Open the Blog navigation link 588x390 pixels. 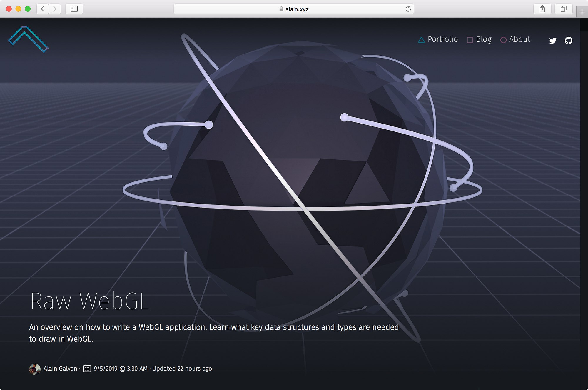point(479,39)
